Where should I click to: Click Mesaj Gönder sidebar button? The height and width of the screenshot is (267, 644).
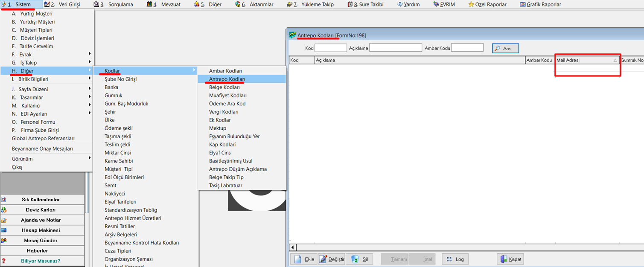(x=43, y=241)
